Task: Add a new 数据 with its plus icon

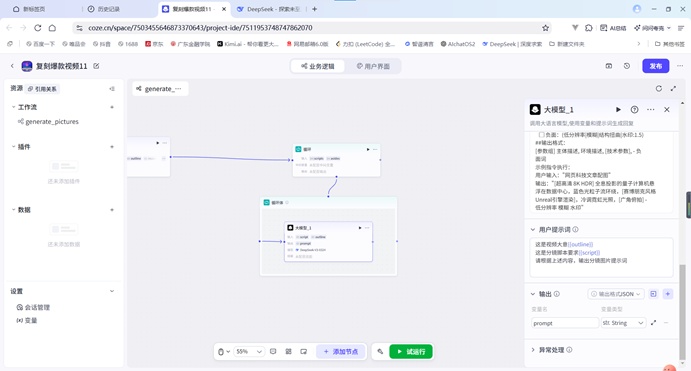Action: coord(112,210)
